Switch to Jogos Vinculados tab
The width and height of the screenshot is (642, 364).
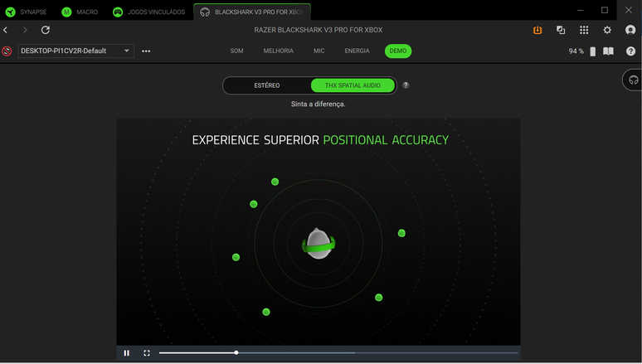(x=149, y=12)
